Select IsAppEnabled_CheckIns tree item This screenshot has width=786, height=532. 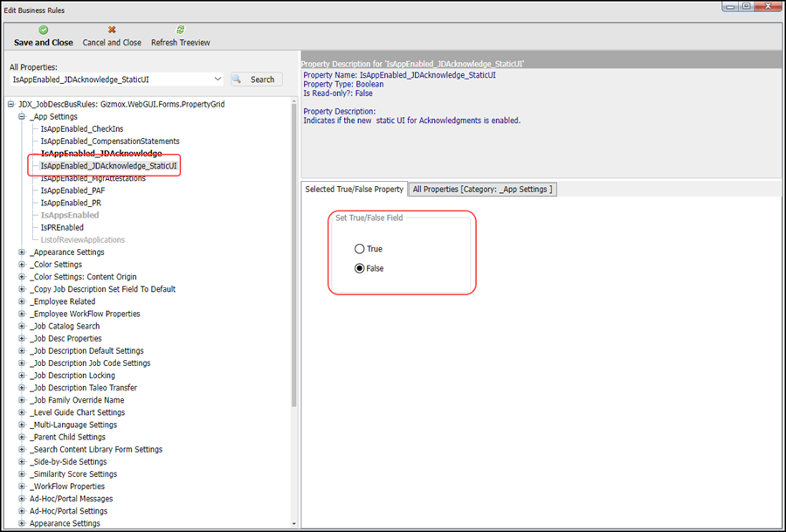(x=81, y=128)
